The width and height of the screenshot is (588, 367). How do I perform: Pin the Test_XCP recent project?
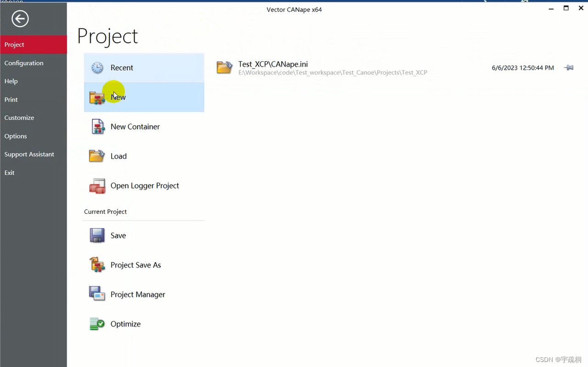pos(569,68)
